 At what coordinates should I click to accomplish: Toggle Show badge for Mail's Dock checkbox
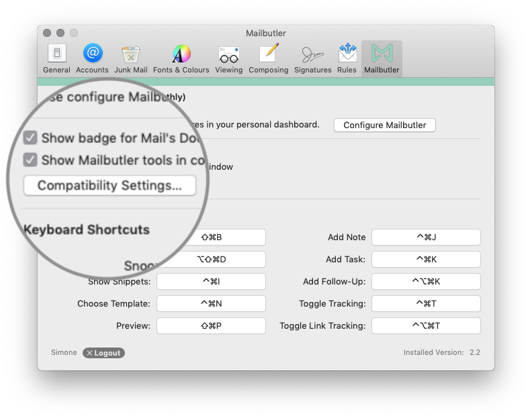tap(30, 138)
